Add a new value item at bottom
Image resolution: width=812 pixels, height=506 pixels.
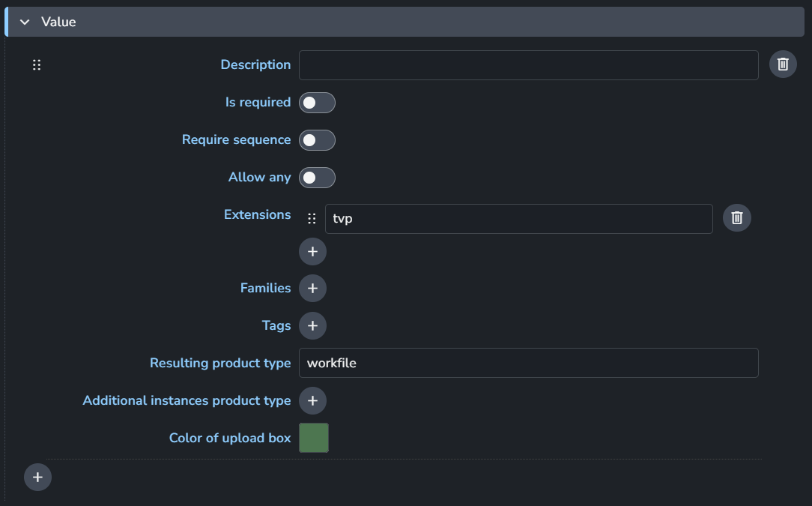tap(37, 477)
